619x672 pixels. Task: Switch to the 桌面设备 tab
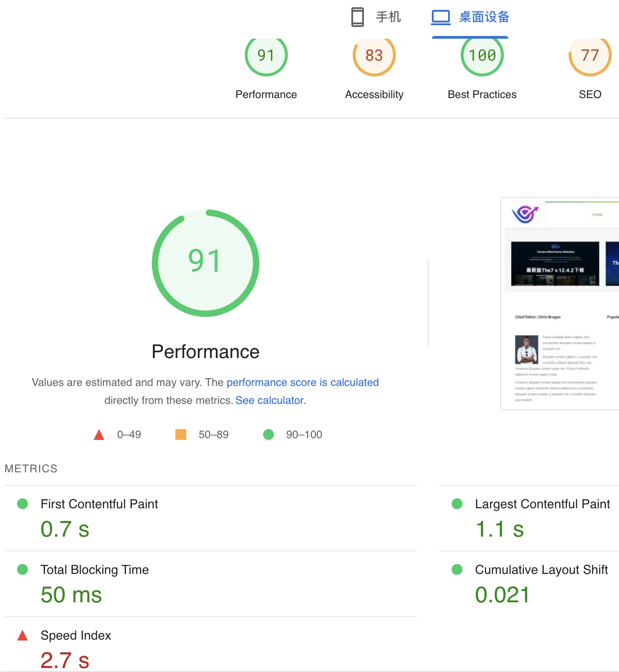pyautogui.click(x=484, y=17)
